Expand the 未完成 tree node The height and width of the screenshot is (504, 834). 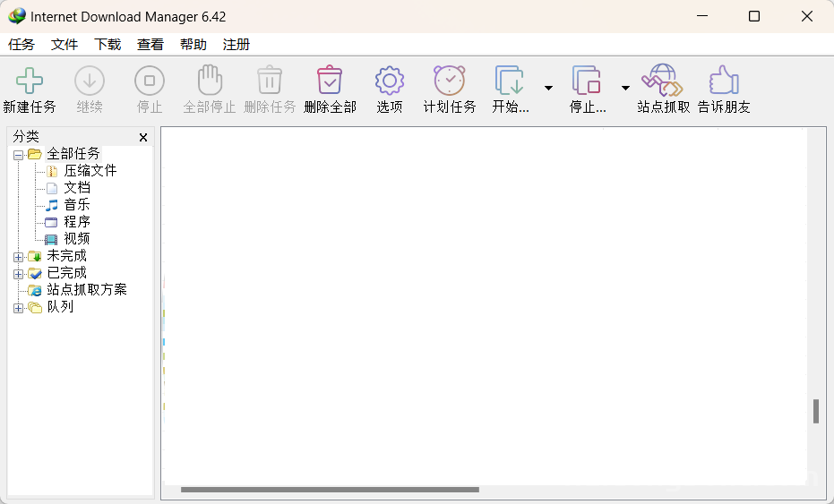18,257
